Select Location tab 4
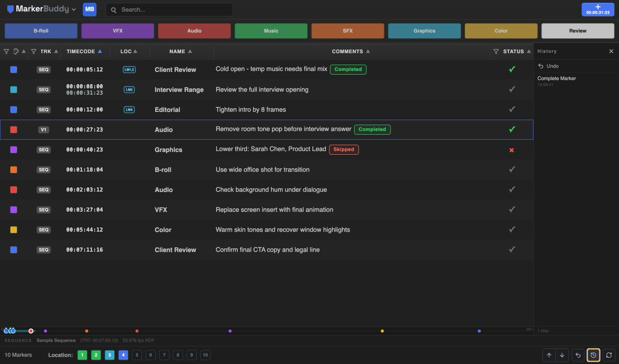 (123, 355)
